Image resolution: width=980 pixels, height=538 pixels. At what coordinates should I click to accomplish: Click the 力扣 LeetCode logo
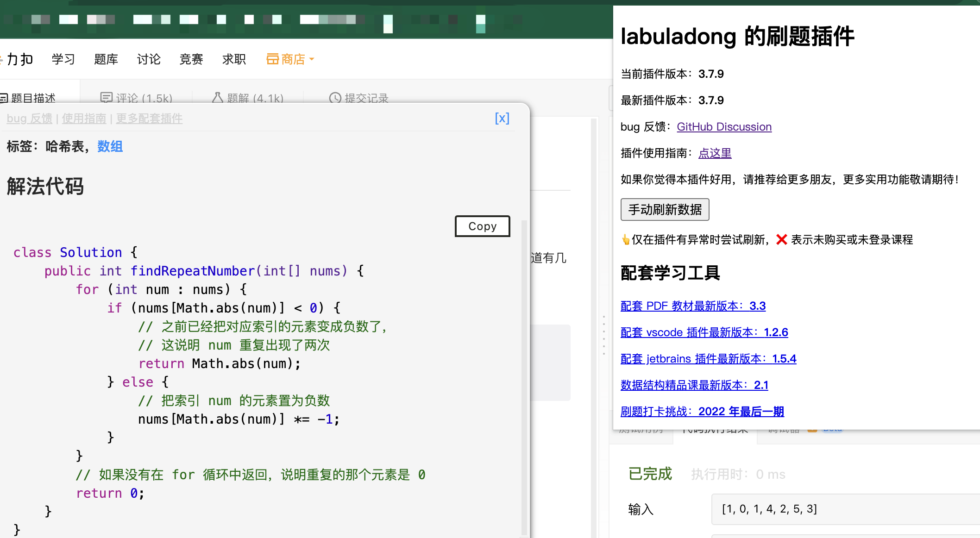[17, 59]
